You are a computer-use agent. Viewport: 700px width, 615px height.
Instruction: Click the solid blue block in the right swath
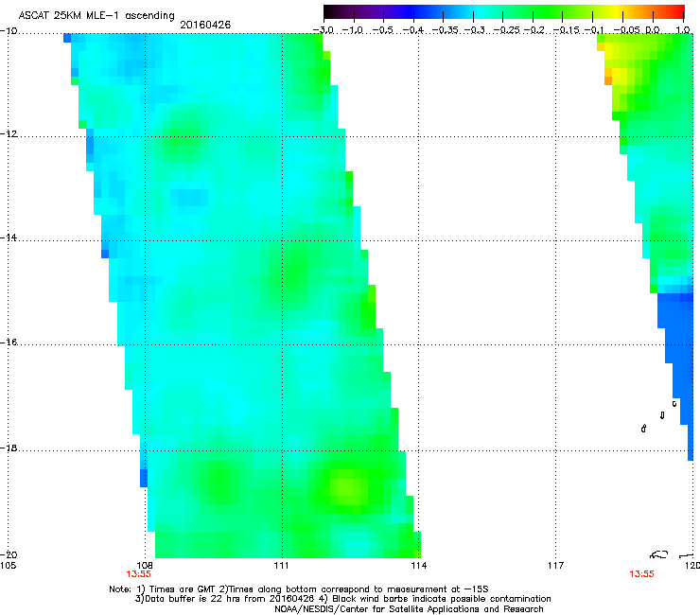(x=678, y=340)
